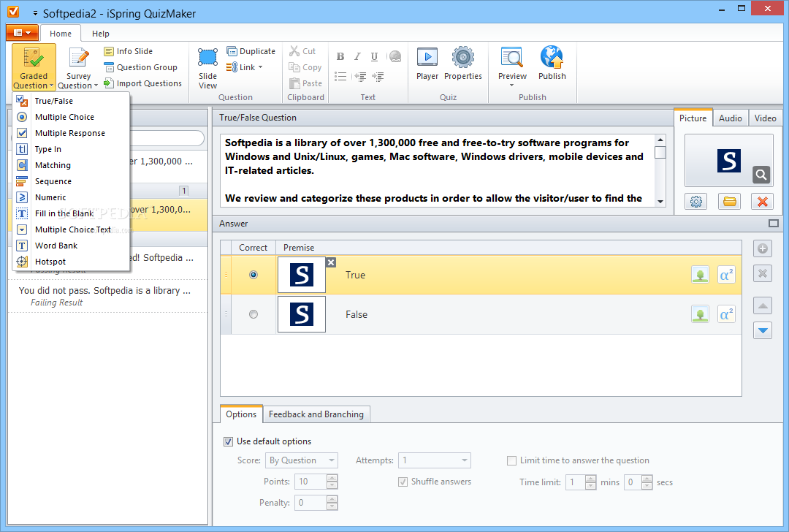Select Numeric question type

[x=71, y=198]
